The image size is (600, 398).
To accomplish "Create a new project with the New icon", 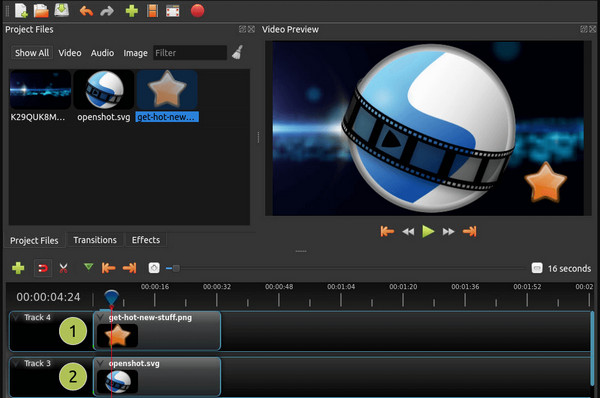I will pos(21,11).
